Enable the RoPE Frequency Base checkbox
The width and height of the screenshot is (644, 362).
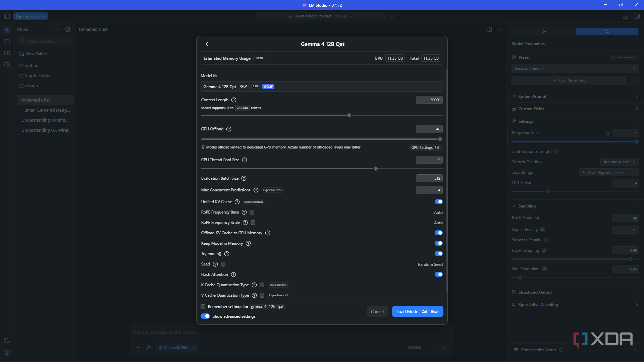coord(252,212)
